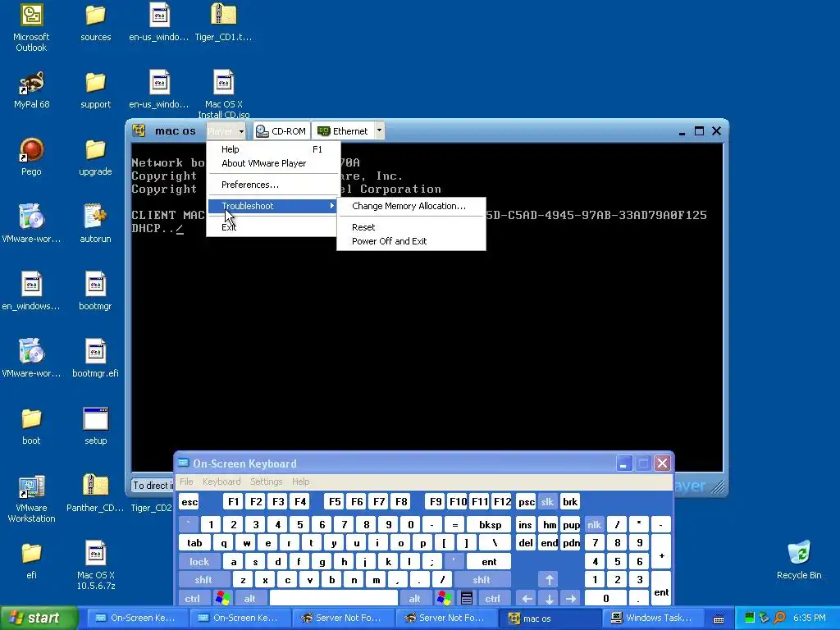Viewport: 840px width, 630px height.
Task: Open the Player dropdown menu
Action: coord(226,131)
